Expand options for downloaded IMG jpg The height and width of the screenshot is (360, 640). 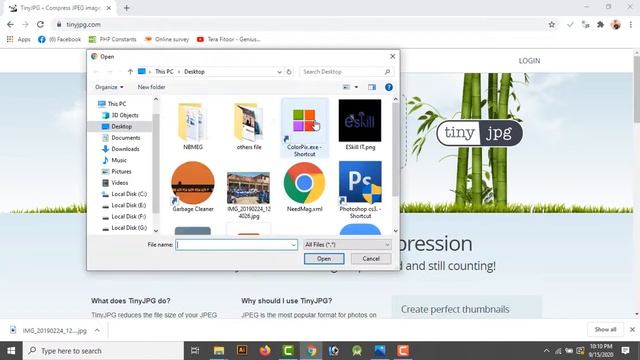[x=97, y=330]
